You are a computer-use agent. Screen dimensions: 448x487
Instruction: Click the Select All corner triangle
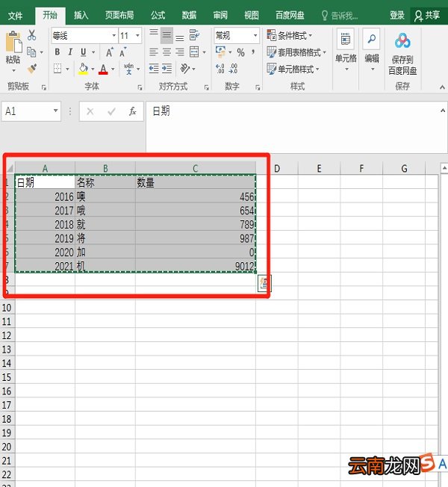click(x=10, y=168)
